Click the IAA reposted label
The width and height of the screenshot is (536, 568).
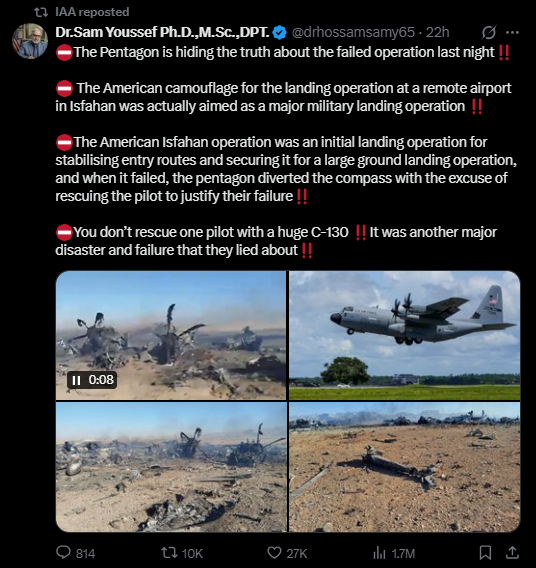pyautogui.click(x=92, y=12)
